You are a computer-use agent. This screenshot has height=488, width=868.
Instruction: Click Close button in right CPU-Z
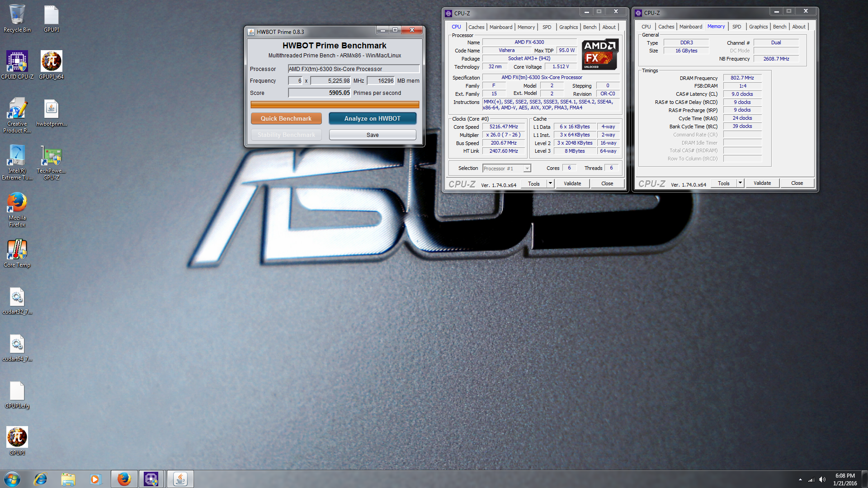797,183
